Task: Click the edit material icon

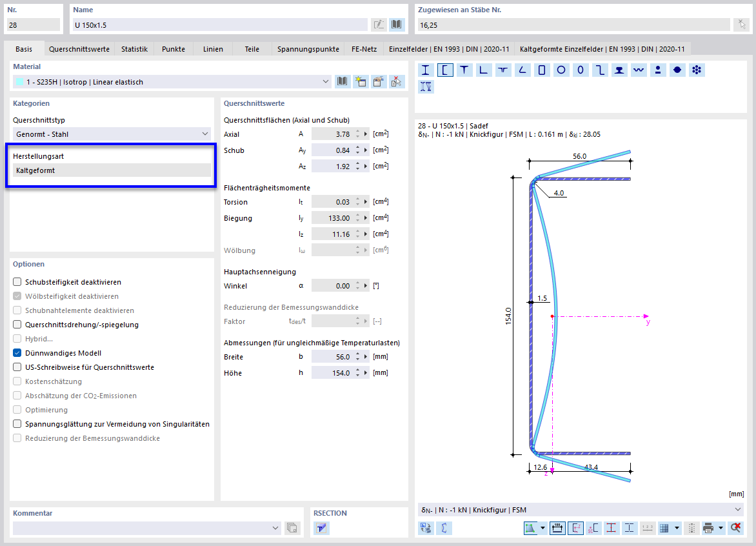Action: pyautogui.click(x=379, y=81)
